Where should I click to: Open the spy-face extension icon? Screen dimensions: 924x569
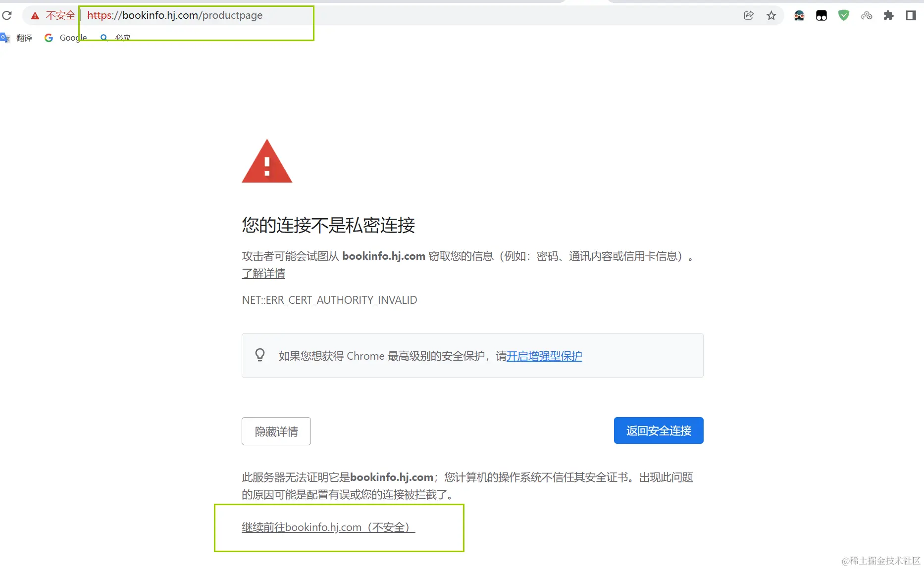point(799,15)
